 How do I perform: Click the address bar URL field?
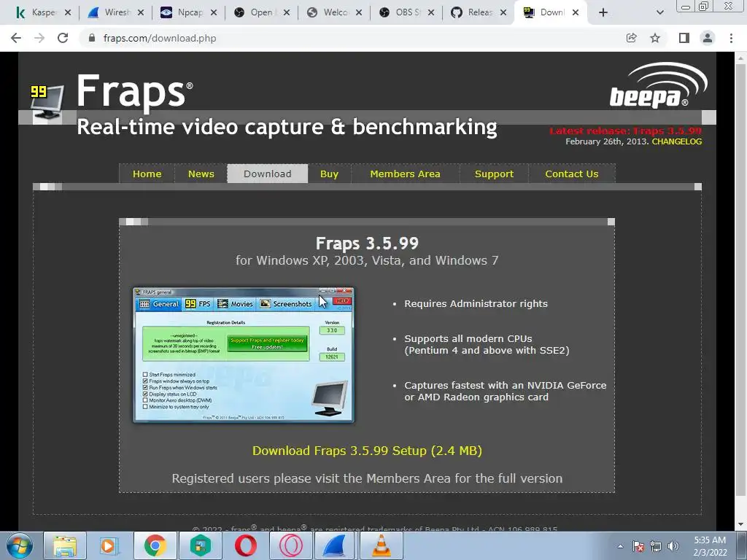(352, 38)
